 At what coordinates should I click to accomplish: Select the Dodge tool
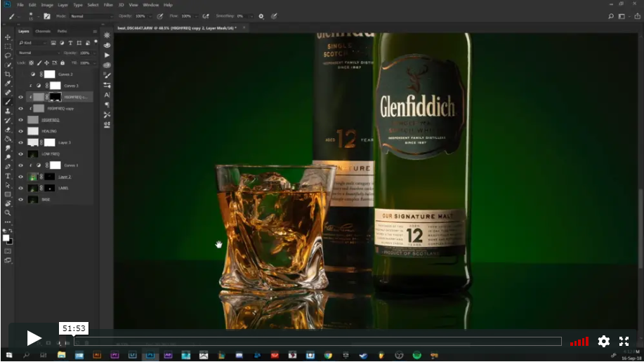pyautogui.click(x=8, y=157)
